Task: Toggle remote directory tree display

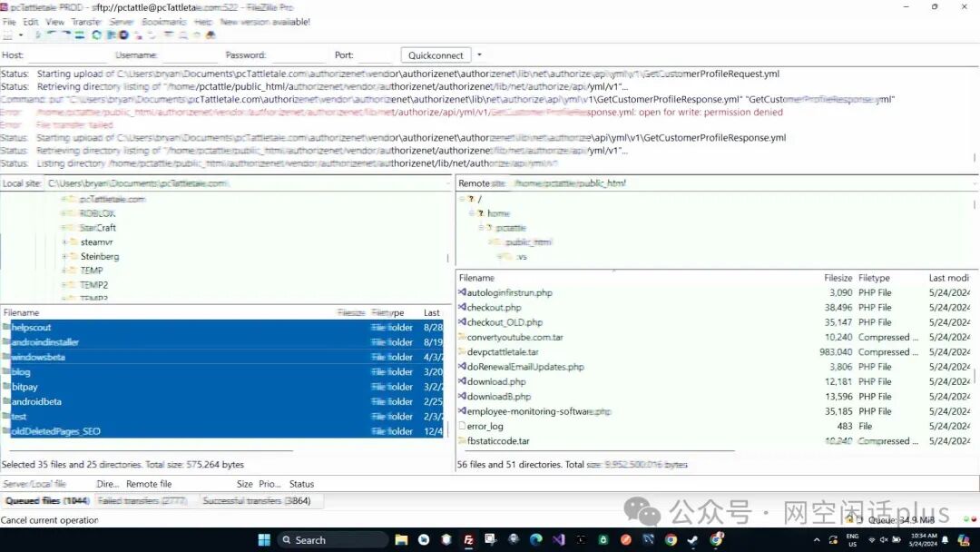Action: (x=65, y=35)
